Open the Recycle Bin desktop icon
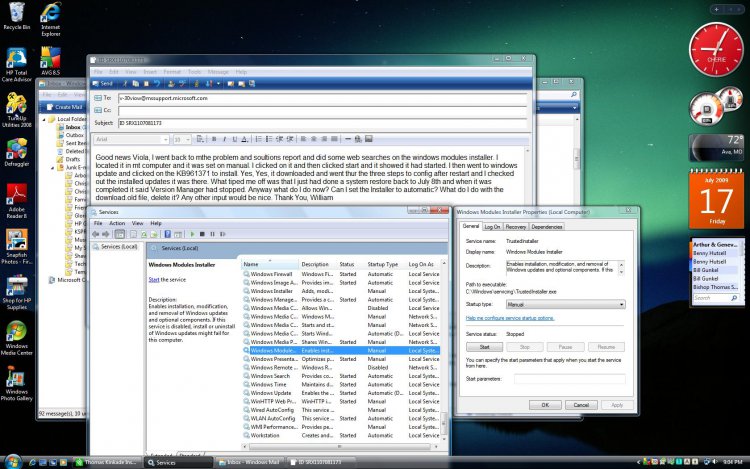This screenshot has width=750, height=469. point(16,16)
